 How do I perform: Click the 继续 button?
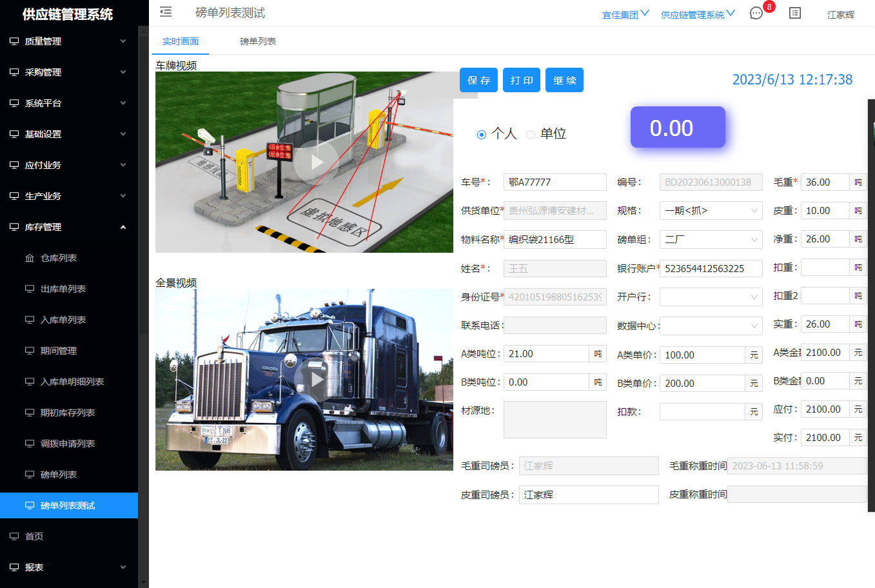(x=564, y=81)
